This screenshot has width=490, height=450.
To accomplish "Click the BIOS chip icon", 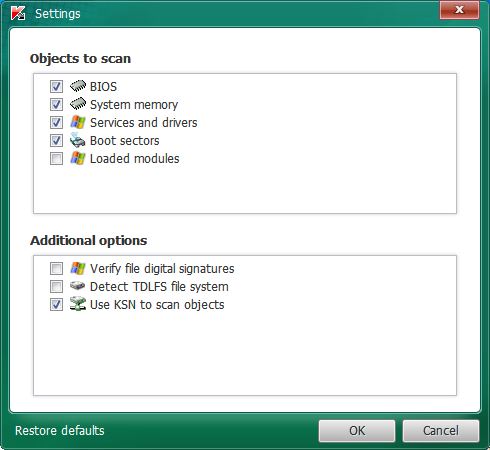I will 78,86.
